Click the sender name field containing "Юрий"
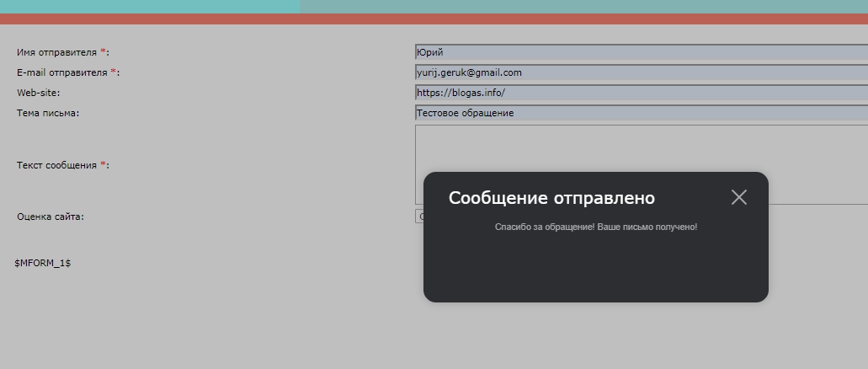 640,52
